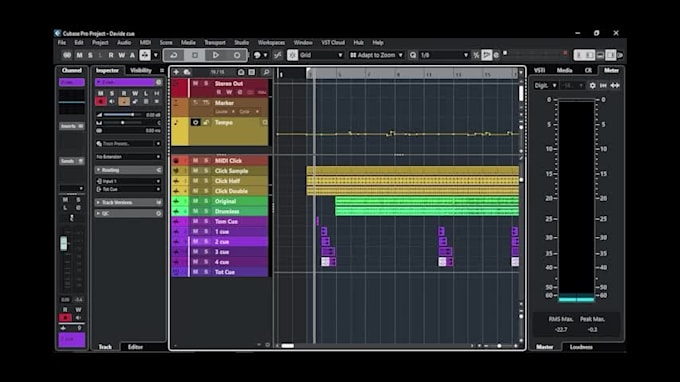The image size is (680, 382).
Task: Click the reset meter icon beside the gear
Action: (x=603, y=85)
